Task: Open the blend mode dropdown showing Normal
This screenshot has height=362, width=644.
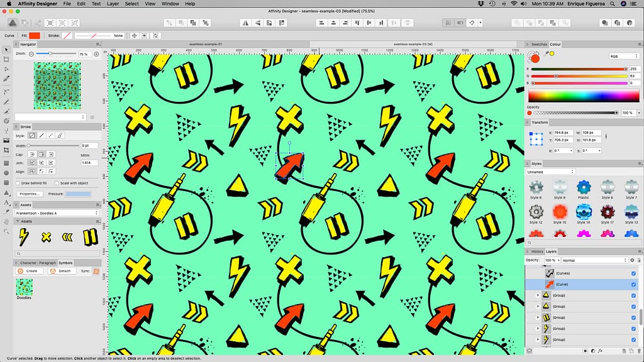Action: [x=594, y=260]
